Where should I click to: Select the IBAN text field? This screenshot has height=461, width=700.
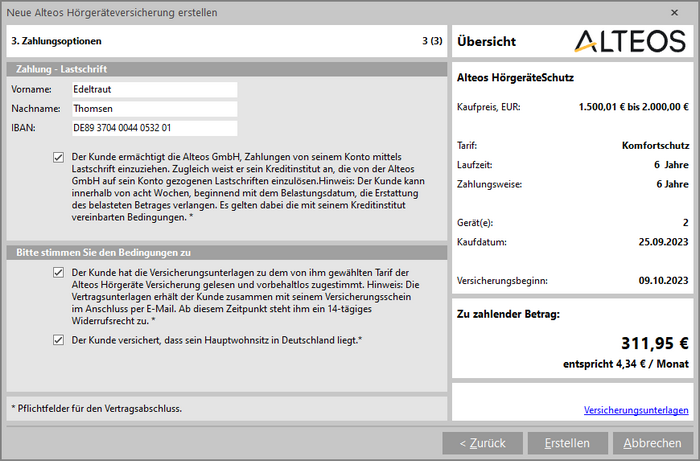tap(153, 128)
